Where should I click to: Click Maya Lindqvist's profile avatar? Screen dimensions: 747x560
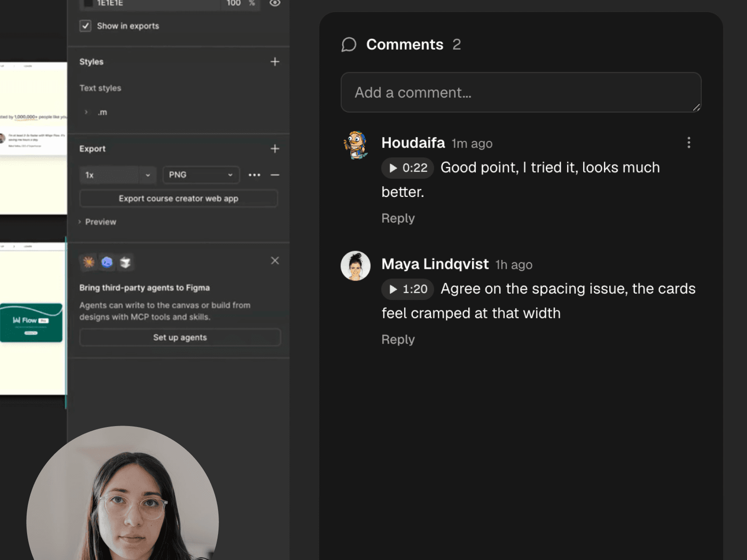point(356,266)
